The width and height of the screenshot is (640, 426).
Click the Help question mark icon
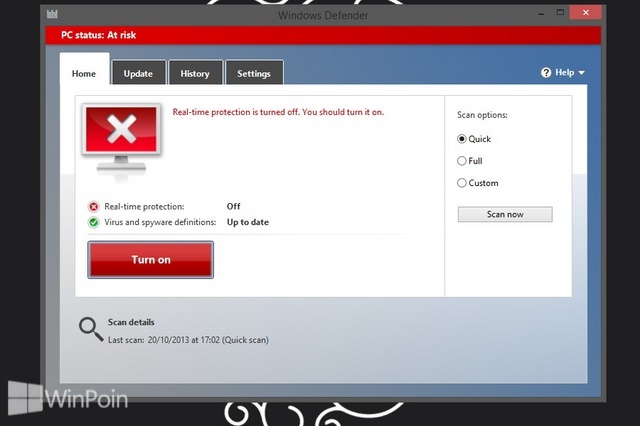(546, 73)
